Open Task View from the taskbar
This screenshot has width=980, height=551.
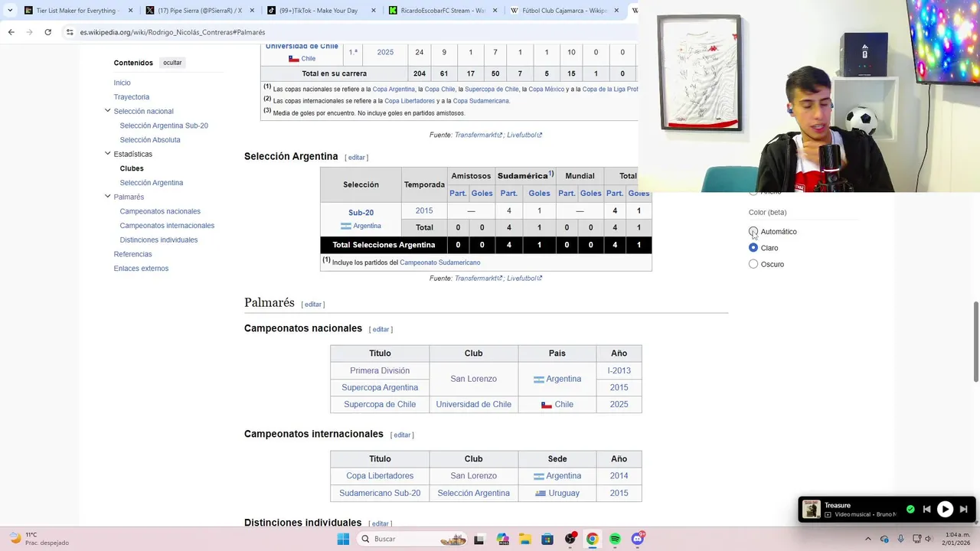[479, 539]
